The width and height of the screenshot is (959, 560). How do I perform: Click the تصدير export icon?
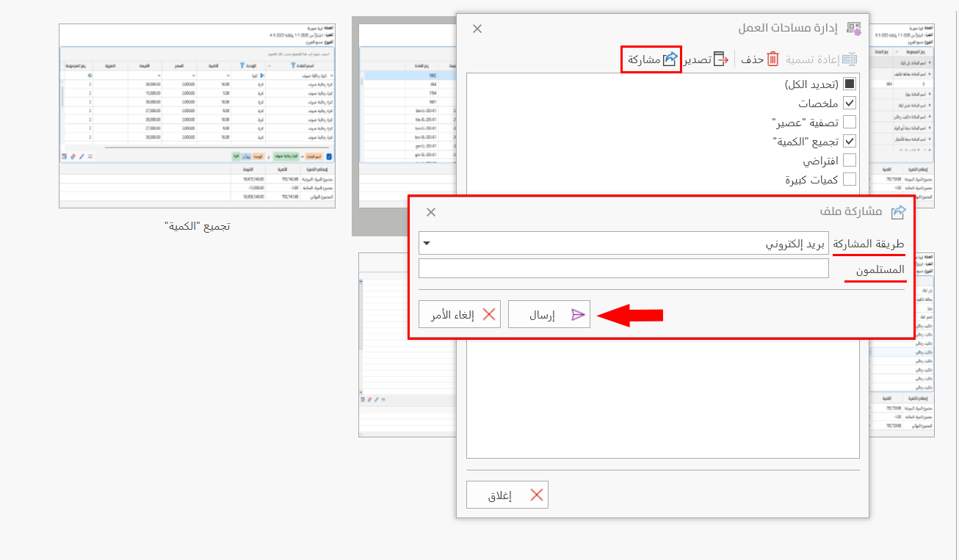tap(721, 59)
